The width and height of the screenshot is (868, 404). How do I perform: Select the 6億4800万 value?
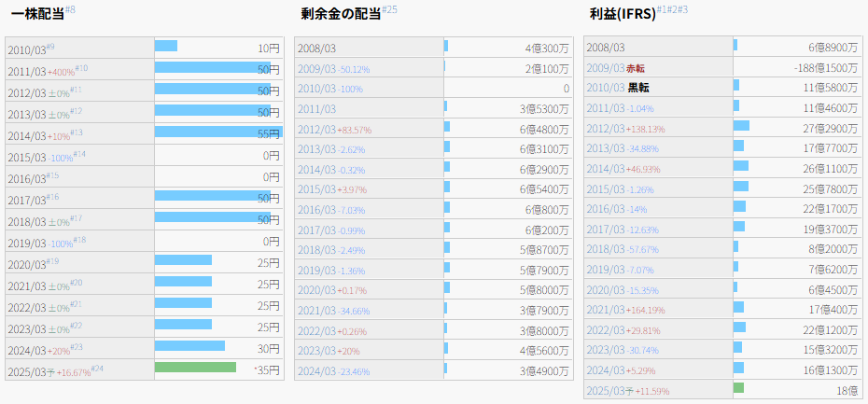[x=544, y=130]
